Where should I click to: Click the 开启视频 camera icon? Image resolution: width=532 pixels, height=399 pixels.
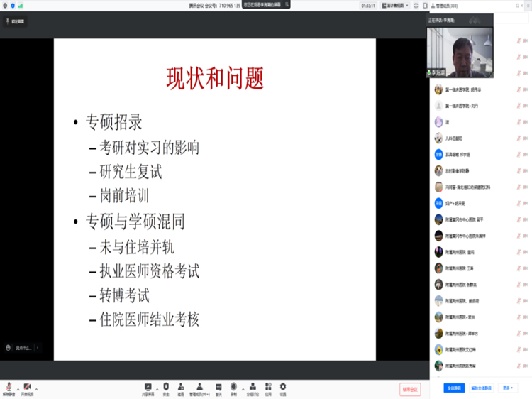tap(27, 386)
